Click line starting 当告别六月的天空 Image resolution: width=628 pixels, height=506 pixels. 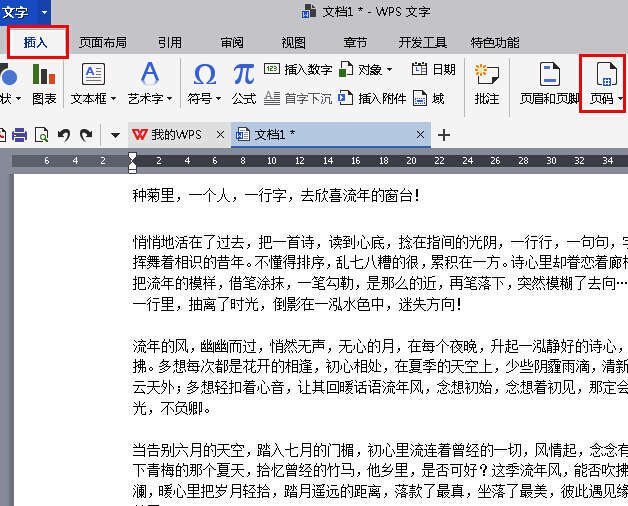[x=380, y=450]
